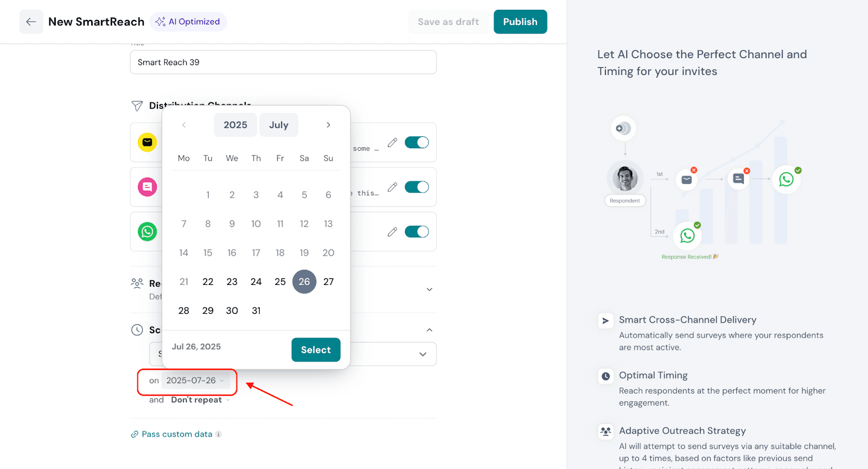Disable the SMS channel toggle
The height and width of the screenshot is (469, 868).
click(x=417, y=187)
